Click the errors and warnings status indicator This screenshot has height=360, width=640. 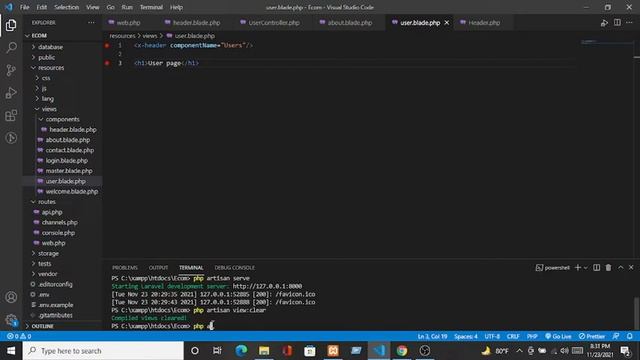click(19, 336)
